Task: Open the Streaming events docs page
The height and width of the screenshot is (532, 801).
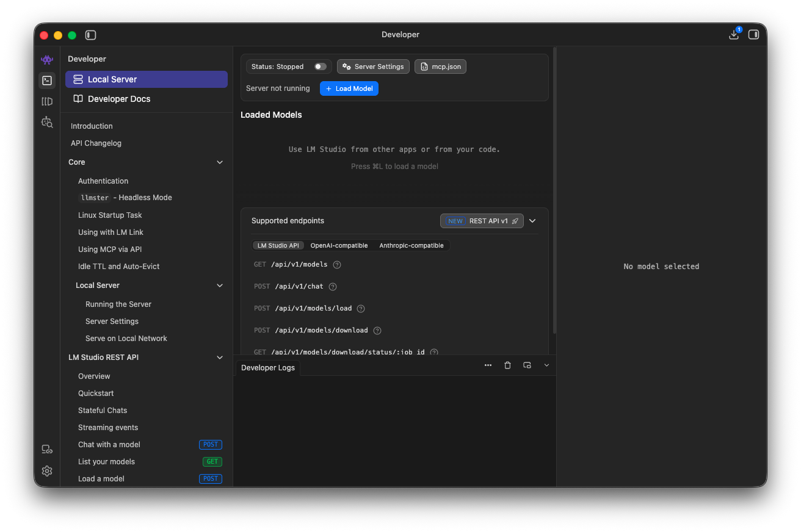Action: pyautogui.click(x=108, y=428)
